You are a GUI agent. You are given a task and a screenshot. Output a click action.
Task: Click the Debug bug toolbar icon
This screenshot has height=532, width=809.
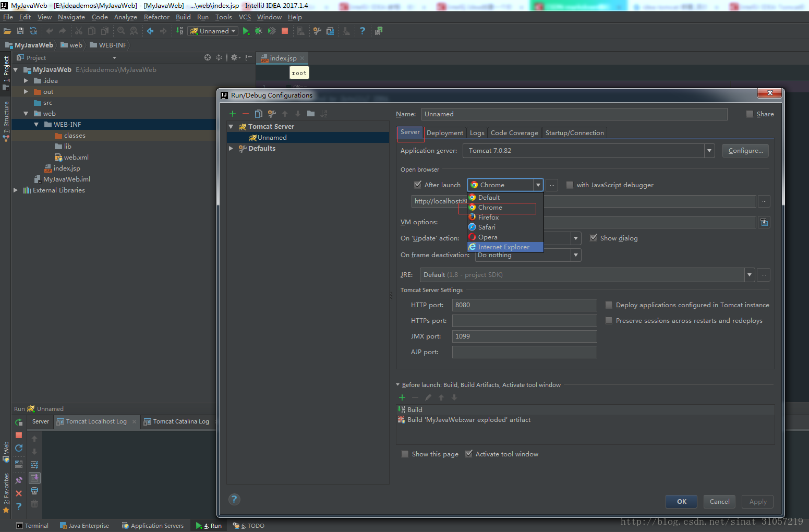pyautogui.click(x=259, y=31)
